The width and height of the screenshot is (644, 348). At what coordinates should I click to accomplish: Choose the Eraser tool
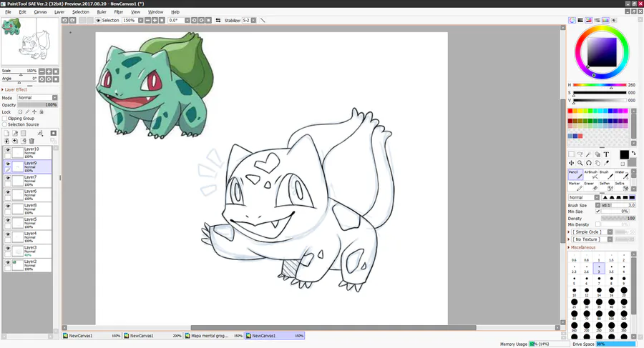tap(590, 187)
